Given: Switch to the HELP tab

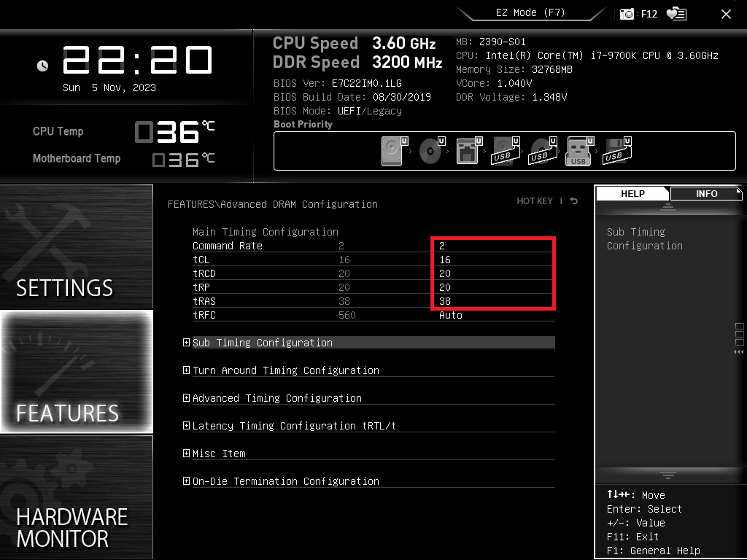Looking at the screenshot, I should click(x=632, y=194).
